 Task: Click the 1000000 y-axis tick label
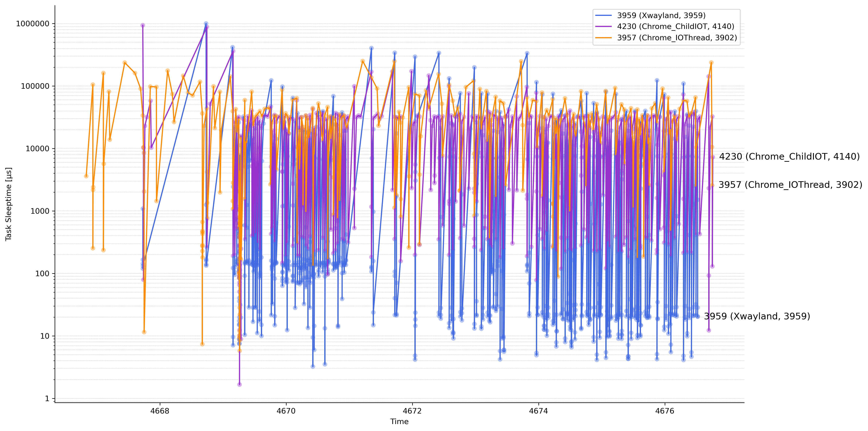32,24
